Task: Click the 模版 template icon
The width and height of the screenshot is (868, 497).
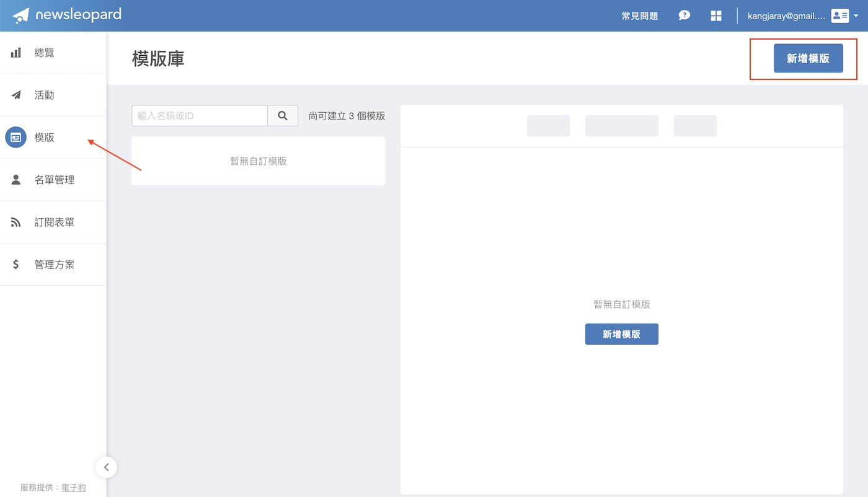Action: pyautogui.click(x=16, y=138)
